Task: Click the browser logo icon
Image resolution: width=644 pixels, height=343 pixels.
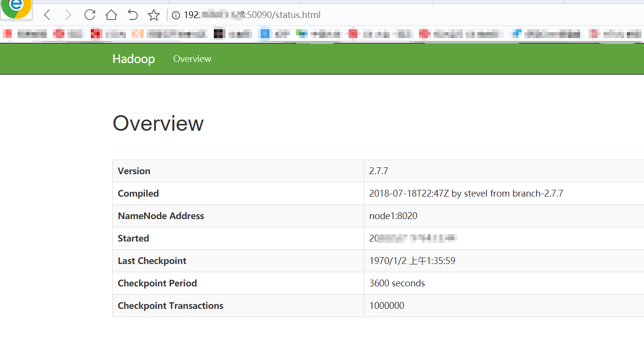Action: (x=16, y=8)
